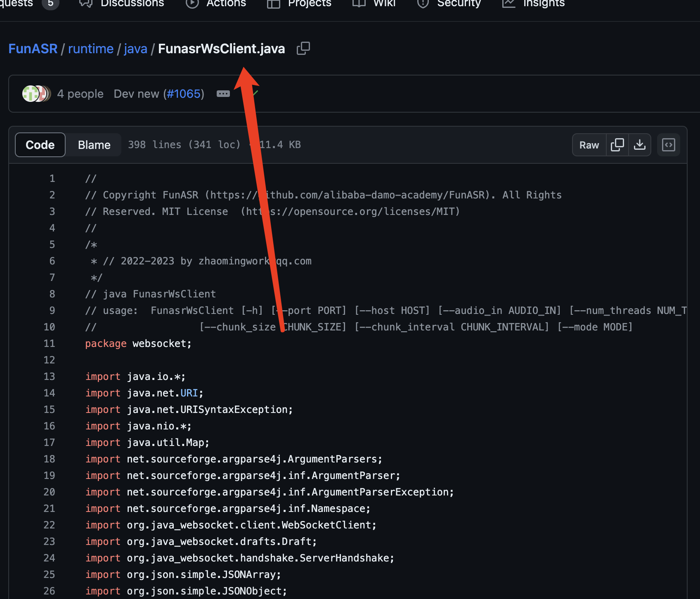Click the ArgumentParsers import line
Viewport: 700px width, 599px height.
(x=234, y=459)
